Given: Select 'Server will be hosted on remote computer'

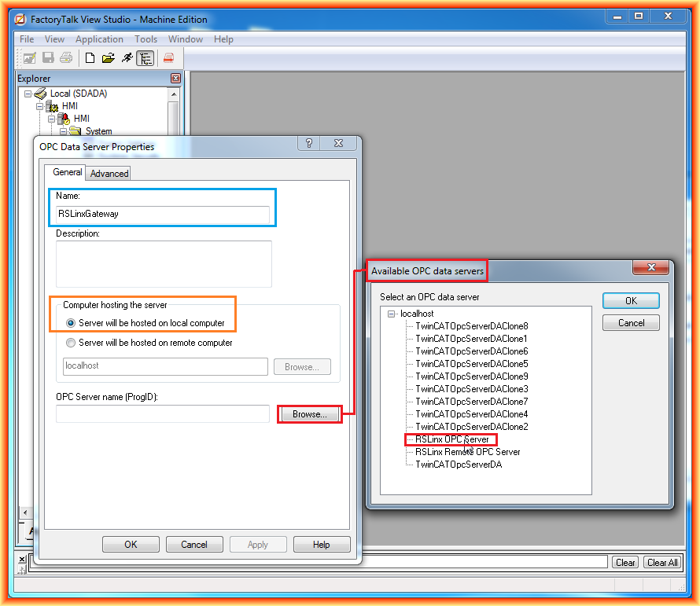Looking at the screenshot, I should [72, 343].
